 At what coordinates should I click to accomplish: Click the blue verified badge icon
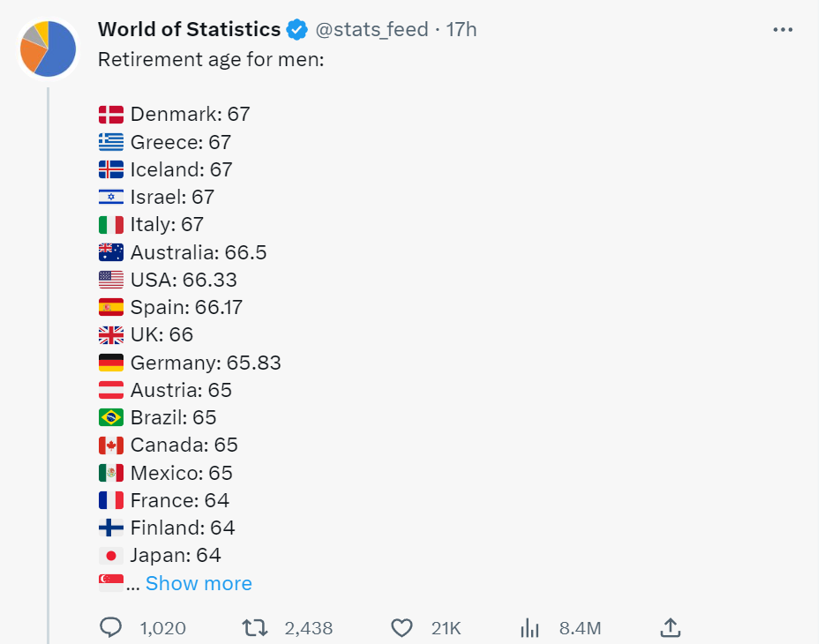click(297, 29)
